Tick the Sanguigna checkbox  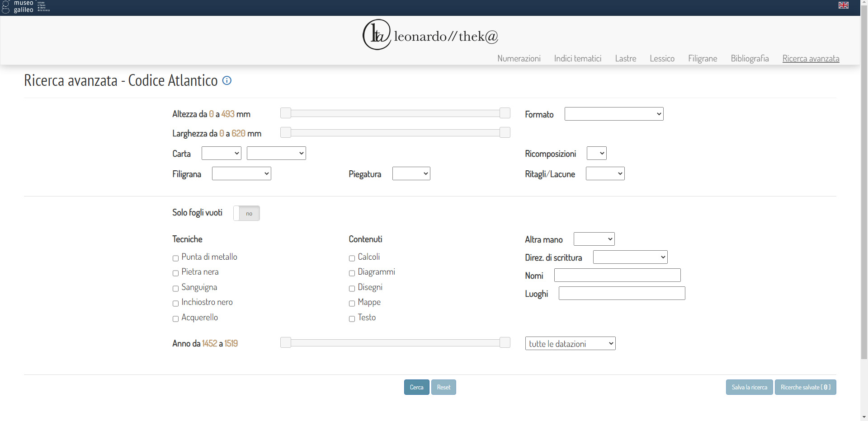pyautogui.click(x=175, y=288)
